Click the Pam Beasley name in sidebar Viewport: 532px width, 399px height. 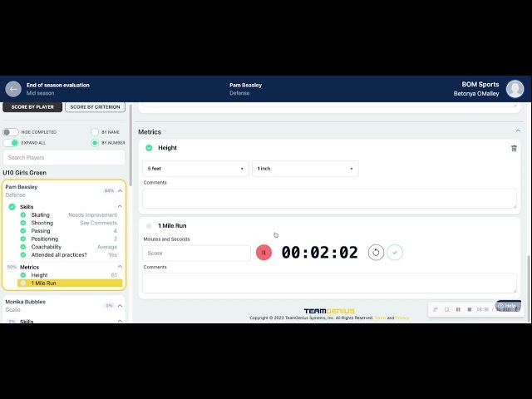[x=22, y=187]
